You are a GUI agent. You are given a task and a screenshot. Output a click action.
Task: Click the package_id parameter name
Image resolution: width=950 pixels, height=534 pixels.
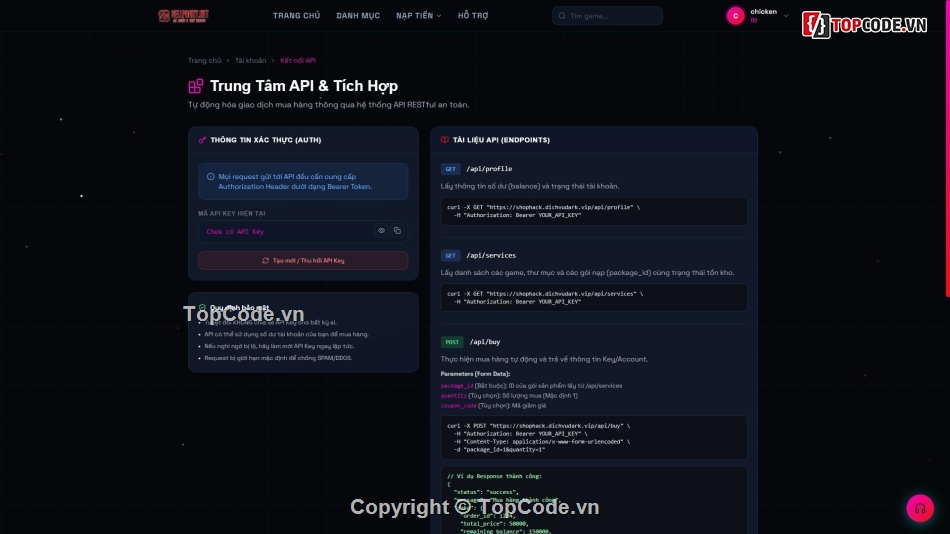click(457, 386)
